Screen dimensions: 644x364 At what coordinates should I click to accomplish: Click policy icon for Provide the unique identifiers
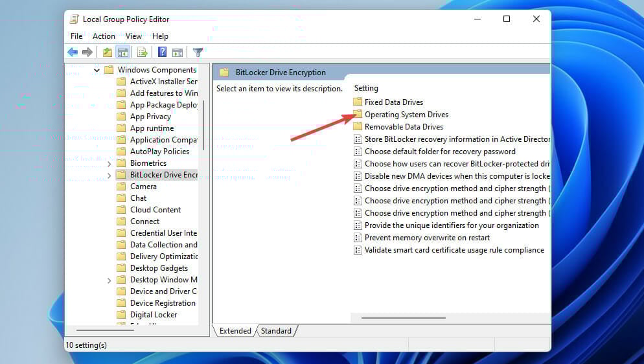[358, 225]
